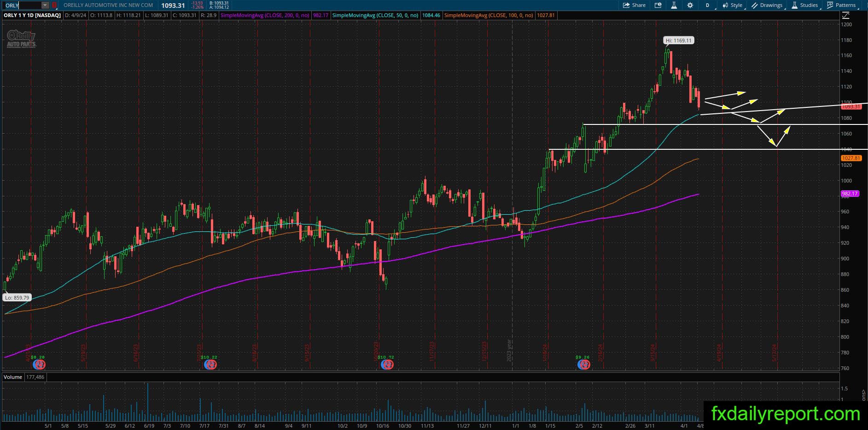Click the double-line icon on the Drawings button
The width and height of the screenshot is (868, 430).
pos(755,5)
